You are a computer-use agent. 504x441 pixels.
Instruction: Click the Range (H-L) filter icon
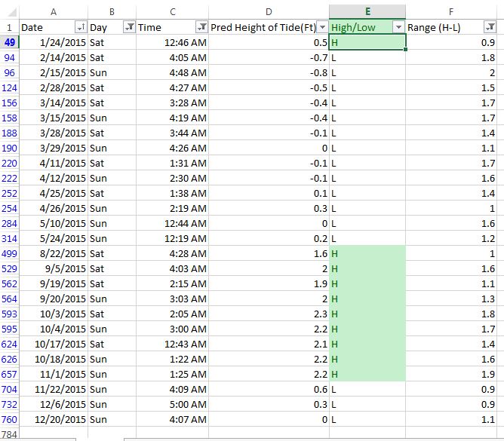(490, 27)
